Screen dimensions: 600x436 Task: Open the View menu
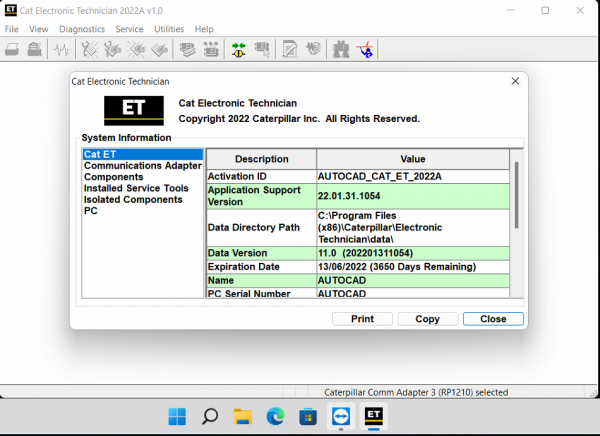pos(39,29)
